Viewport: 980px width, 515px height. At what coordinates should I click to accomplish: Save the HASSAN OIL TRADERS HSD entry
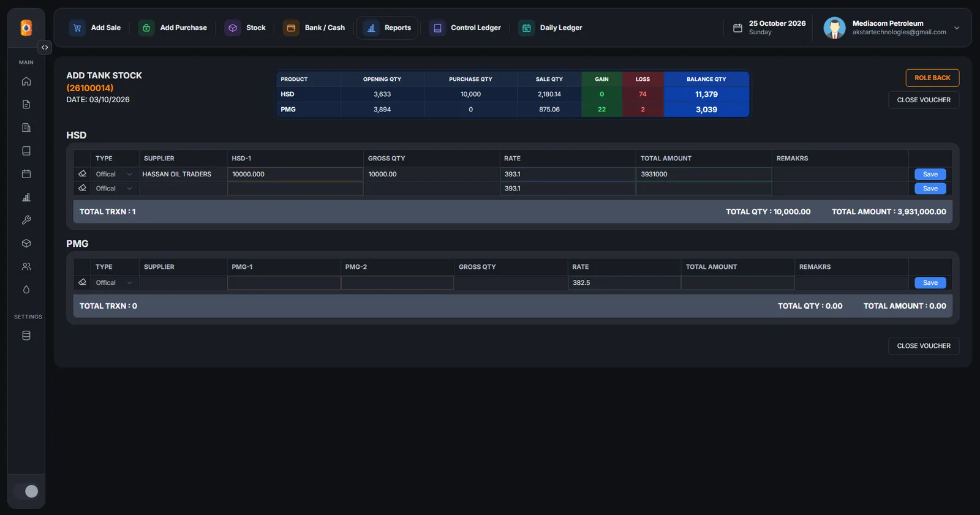(930, 174)
